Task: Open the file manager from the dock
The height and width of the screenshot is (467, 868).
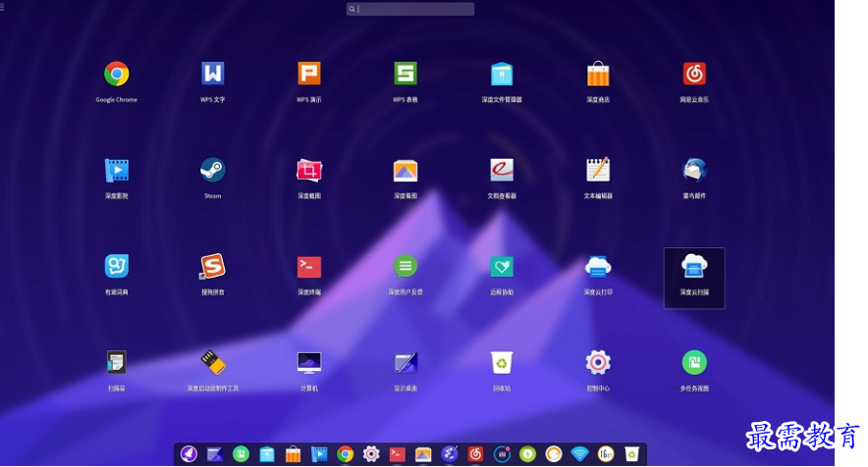Action: 267,454
